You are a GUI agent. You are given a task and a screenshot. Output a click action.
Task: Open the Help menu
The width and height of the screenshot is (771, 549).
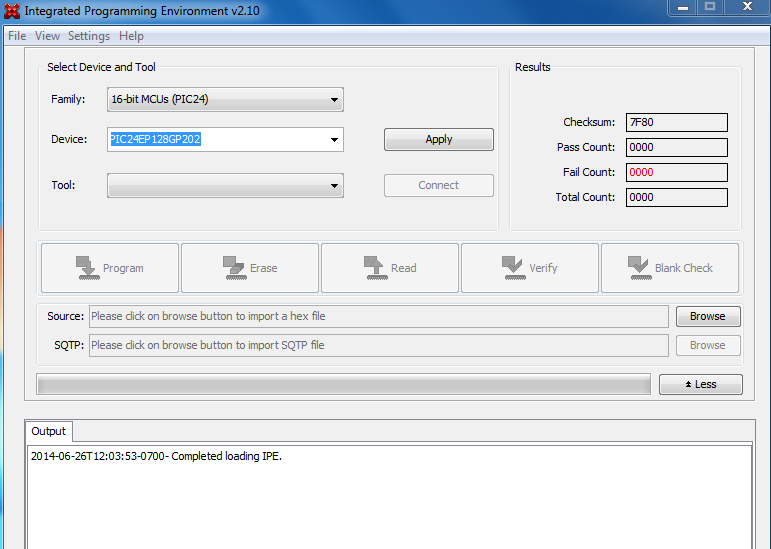click(x=131, y=36)
